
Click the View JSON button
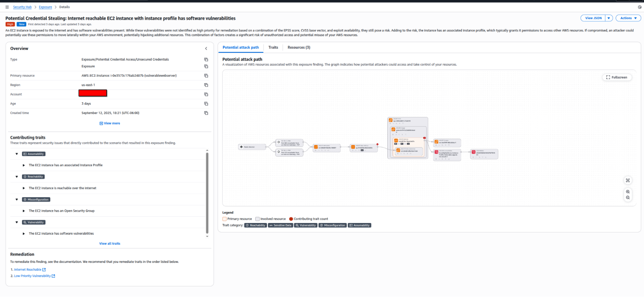(x=593, y=18)
